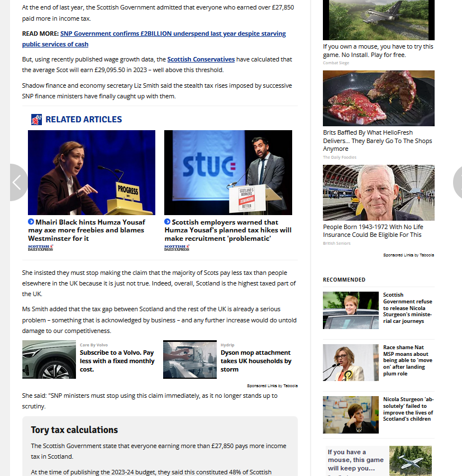Open Dyson mop attachment sponsored link
The width and height of the screenshot is (462, 476).
[x=256, y=361]
